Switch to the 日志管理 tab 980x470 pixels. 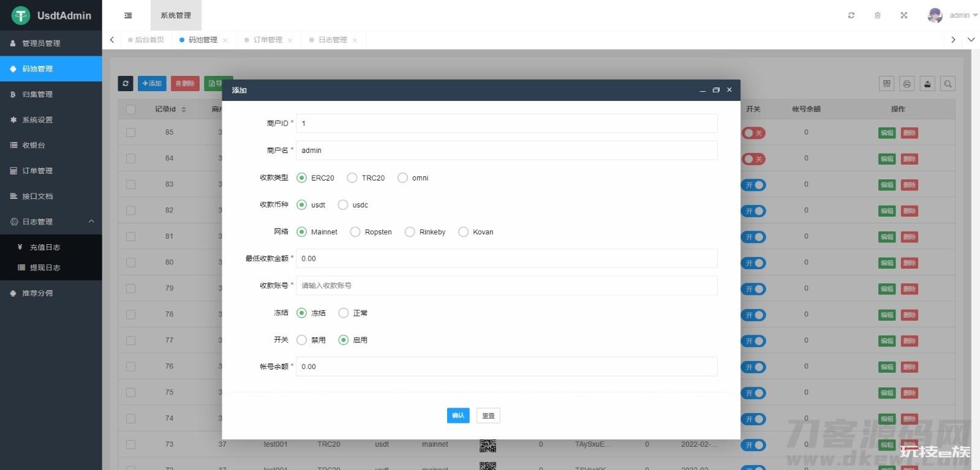pos(333,40)
